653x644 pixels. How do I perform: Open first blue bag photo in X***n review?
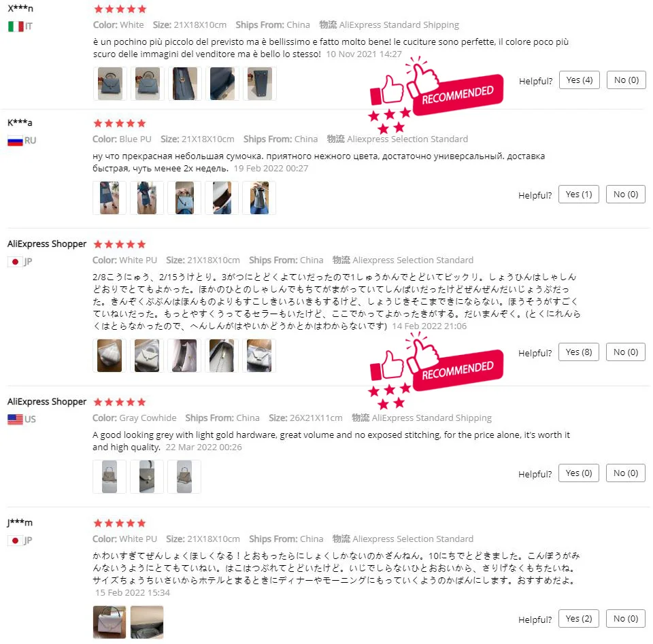pyautogui.click(x=110, y=84)
